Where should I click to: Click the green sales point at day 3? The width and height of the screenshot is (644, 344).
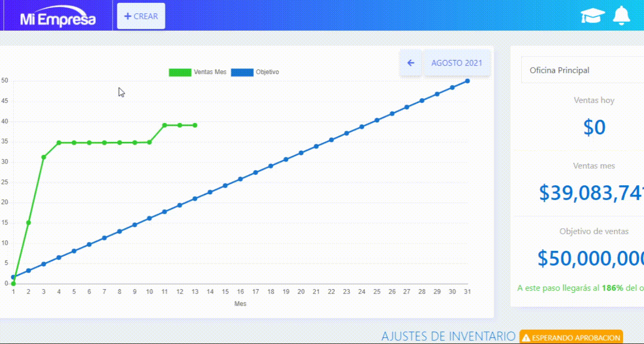(43, 157)
